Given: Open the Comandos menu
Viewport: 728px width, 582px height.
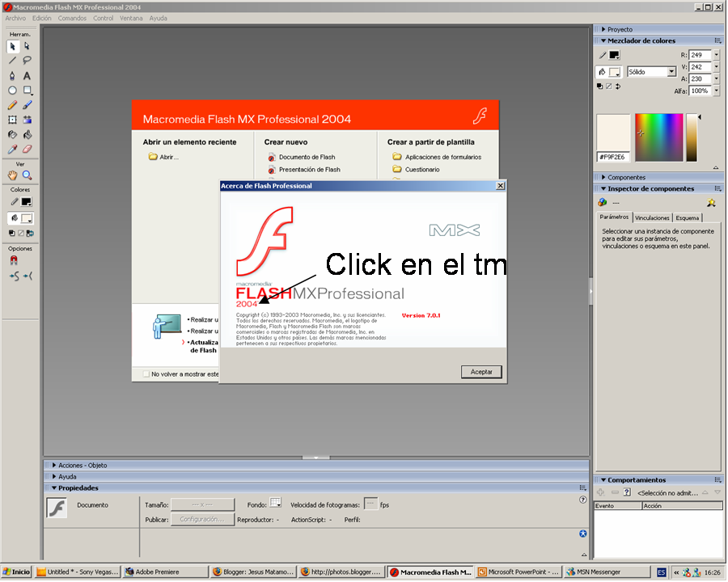Looking at the screenshot, I should click(x=73, y=19).
